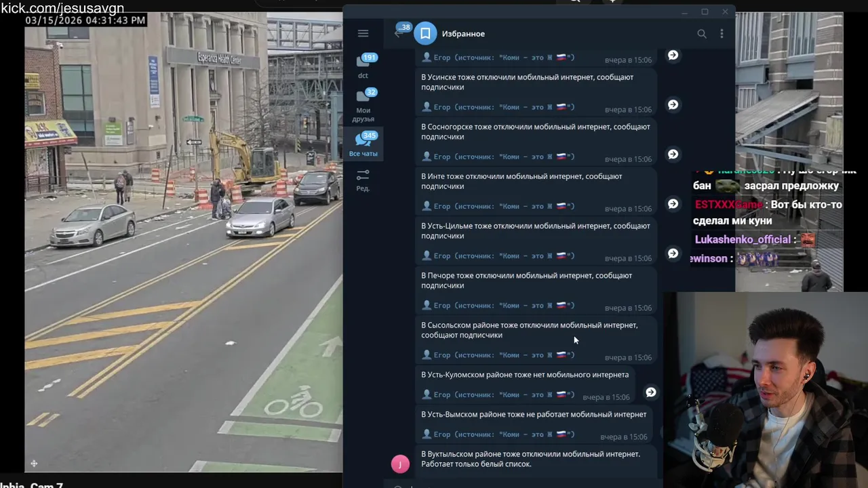868x488 pixels.
Task: Forward the Усть-Куломский район message
Action: click(x=650, y=392)
